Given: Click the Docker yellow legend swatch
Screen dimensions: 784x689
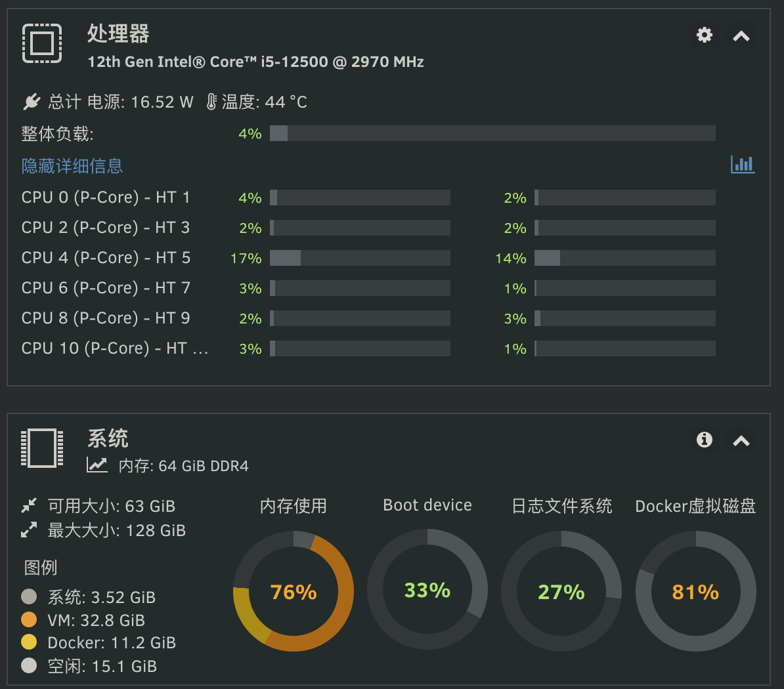Looking at the screenshot, I should coord(29,642).
